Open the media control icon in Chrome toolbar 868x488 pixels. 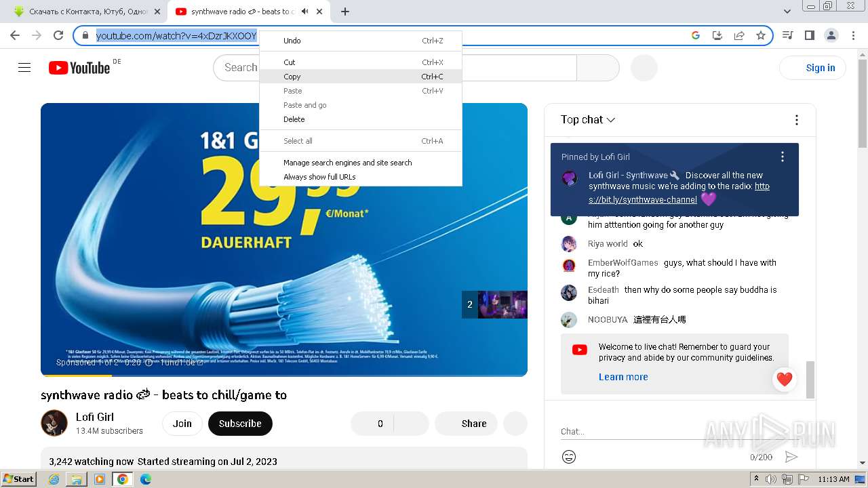click(787, 35)
